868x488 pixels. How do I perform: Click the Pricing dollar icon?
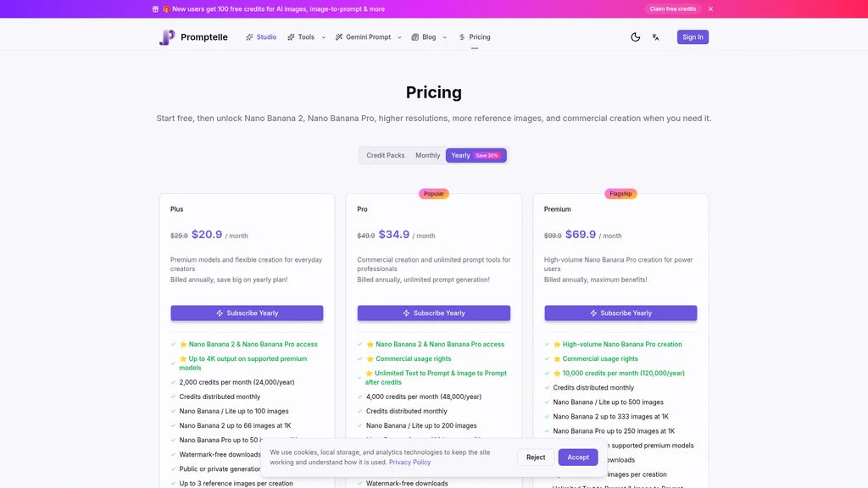462,37
